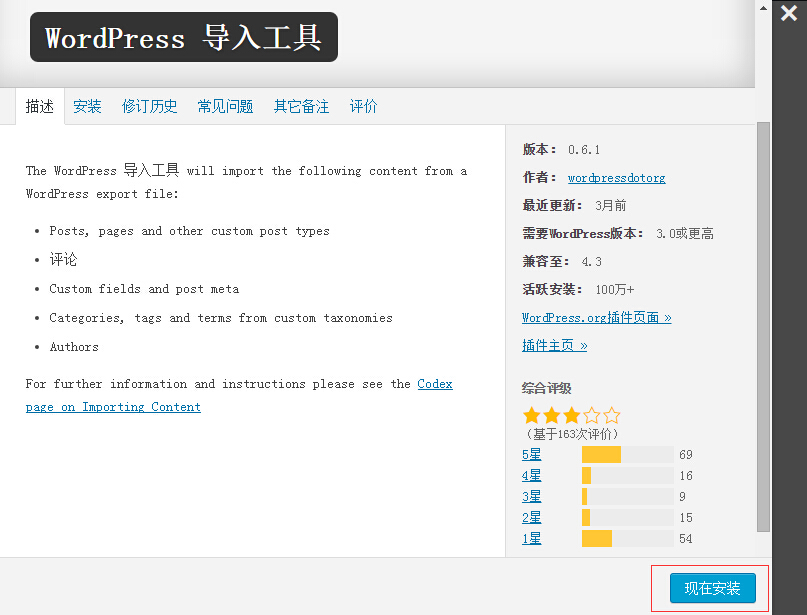Click the 3.0或更高 required version text
Image resolution: width=807 pixels, height=615 pixels.
pos(685,234)
